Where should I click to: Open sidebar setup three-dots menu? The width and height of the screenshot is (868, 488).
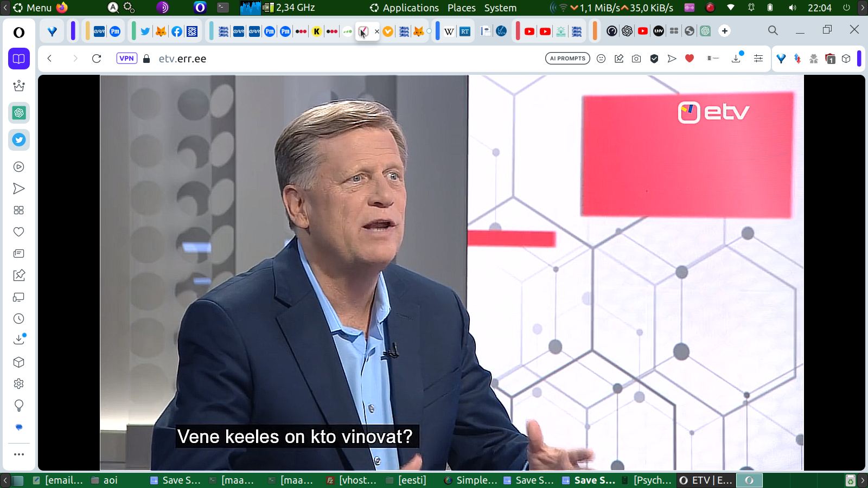point(19,454)
